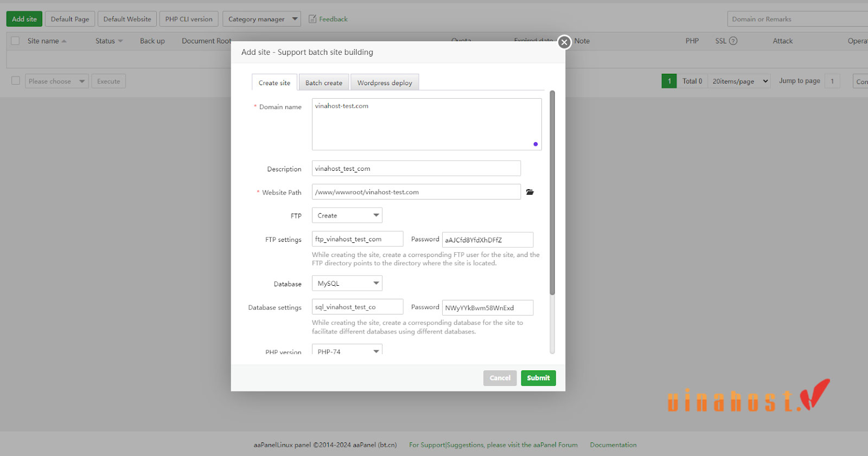868x456 pixels.
Task: Click the Total 0 pagination text
Action: tap(692, 81)
